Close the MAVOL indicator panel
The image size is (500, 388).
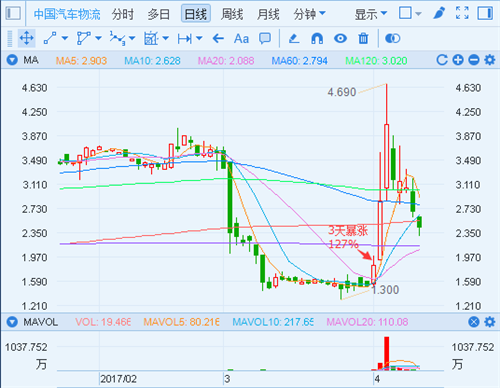(x=474, y=322)
